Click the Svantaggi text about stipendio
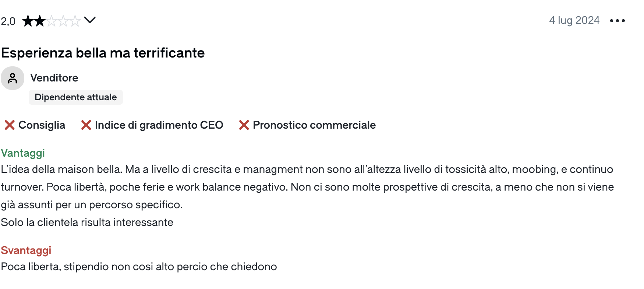Viewport: 644px width, 289px height. click(x=139, y=267)
